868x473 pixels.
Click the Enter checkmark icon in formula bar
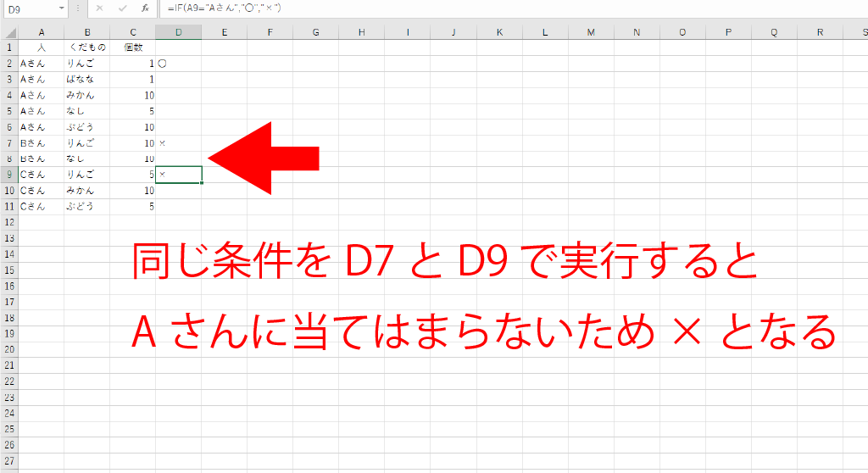pos(122,8)
